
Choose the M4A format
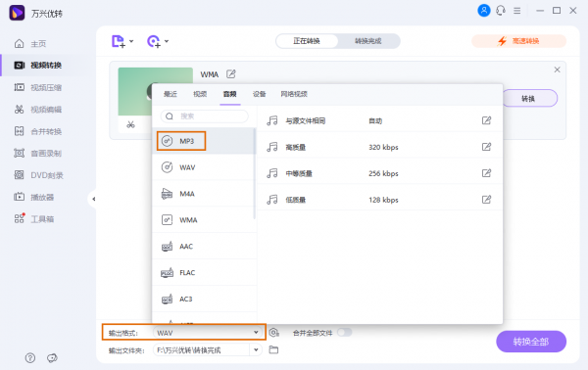pyautogui.click(x=204, y=194)
